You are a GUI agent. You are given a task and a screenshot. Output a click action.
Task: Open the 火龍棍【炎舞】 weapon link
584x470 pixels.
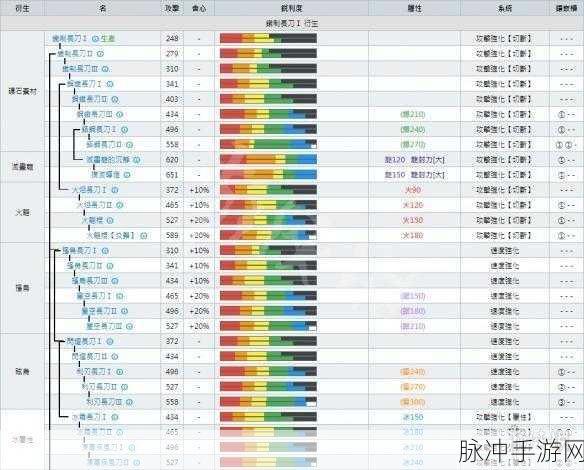pyautogui.click(x=112, y=236)
